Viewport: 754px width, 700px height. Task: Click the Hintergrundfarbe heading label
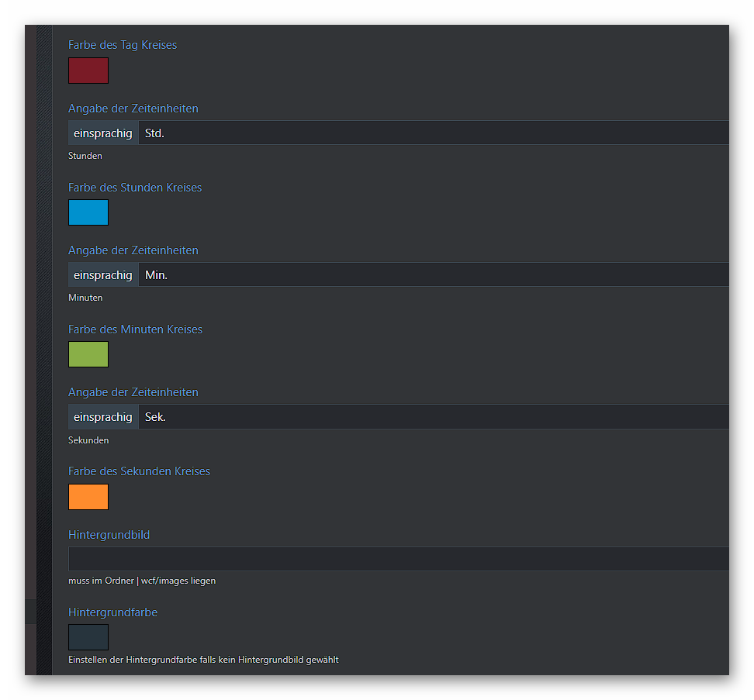coord(112,612)
